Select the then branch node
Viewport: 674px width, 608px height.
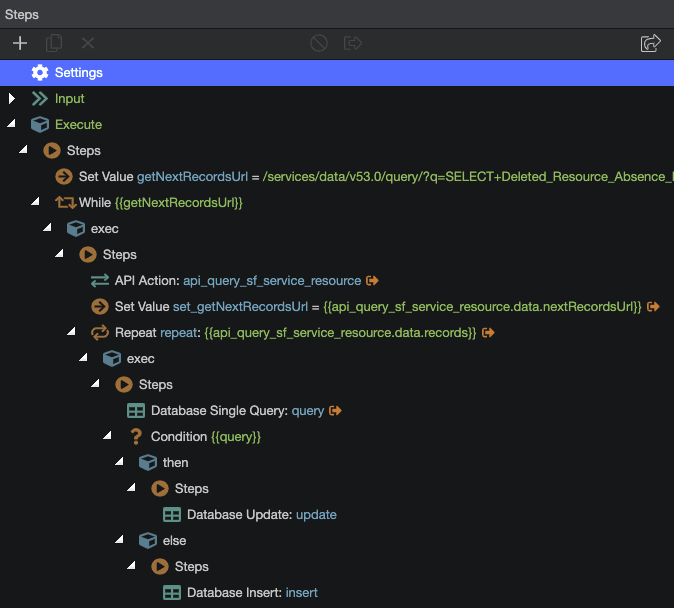tap(175, 463)
